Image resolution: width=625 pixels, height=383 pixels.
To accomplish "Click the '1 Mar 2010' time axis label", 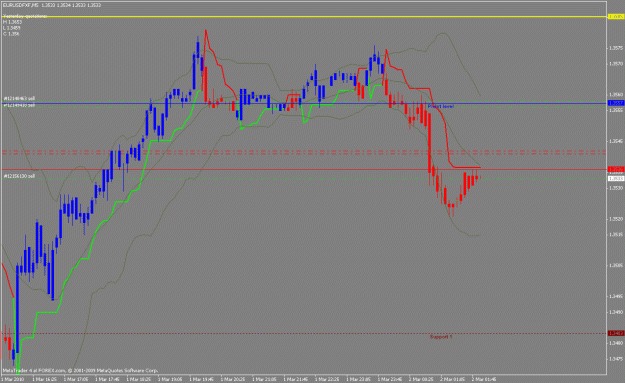I will tap(13, 379).
